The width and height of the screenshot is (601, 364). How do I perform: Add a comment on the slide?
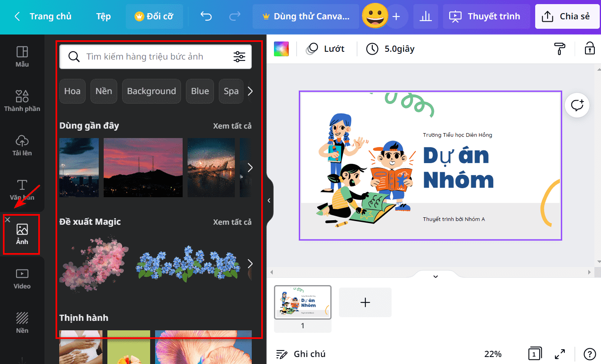point(577,105)
